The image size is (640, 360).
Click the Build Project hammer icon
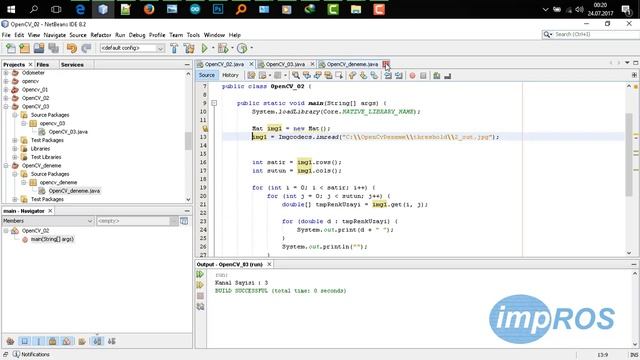pyautogui.click(x=174, y=48)
